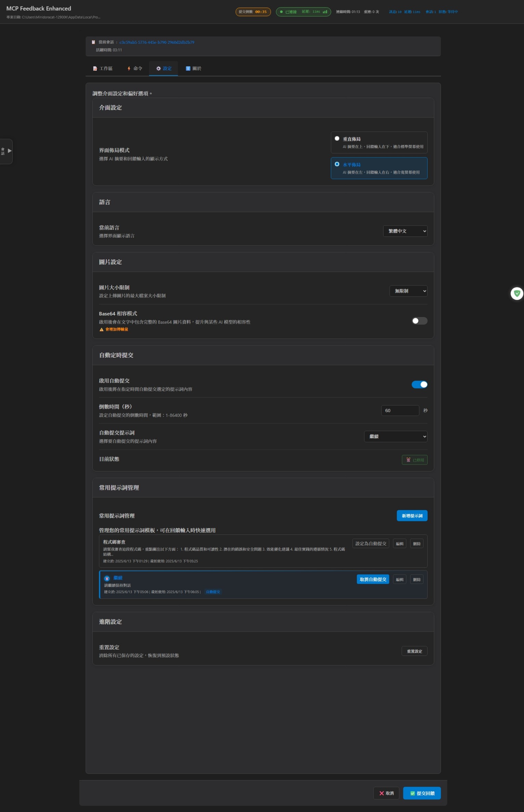
Task: Click the session ID link c3c59ab5
Action: click(x=157, y=42)
